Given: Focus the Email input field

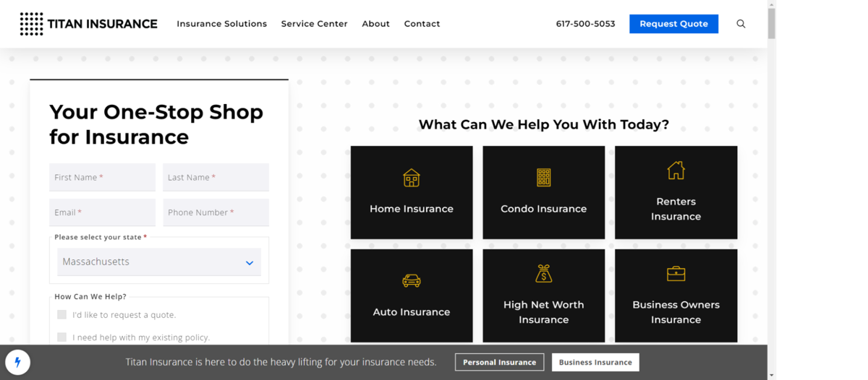Looking at the screenshot, I should 102,212.
